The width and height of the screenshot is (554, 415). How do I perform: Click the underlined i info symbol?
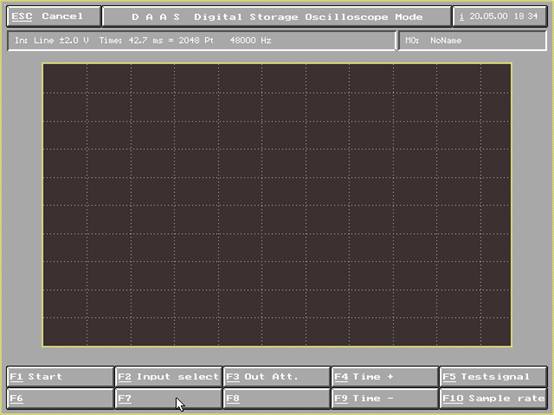[x=461, y=17]
